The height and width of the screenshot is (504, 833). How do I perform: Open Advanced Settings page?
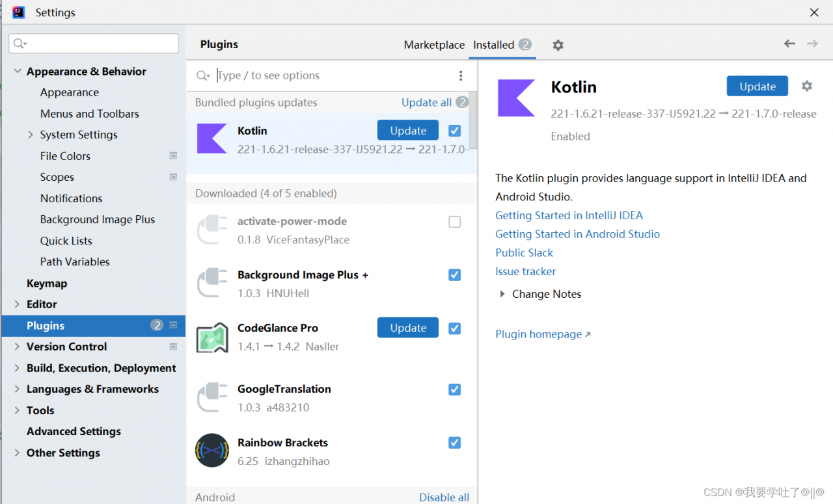click(74, 431)
